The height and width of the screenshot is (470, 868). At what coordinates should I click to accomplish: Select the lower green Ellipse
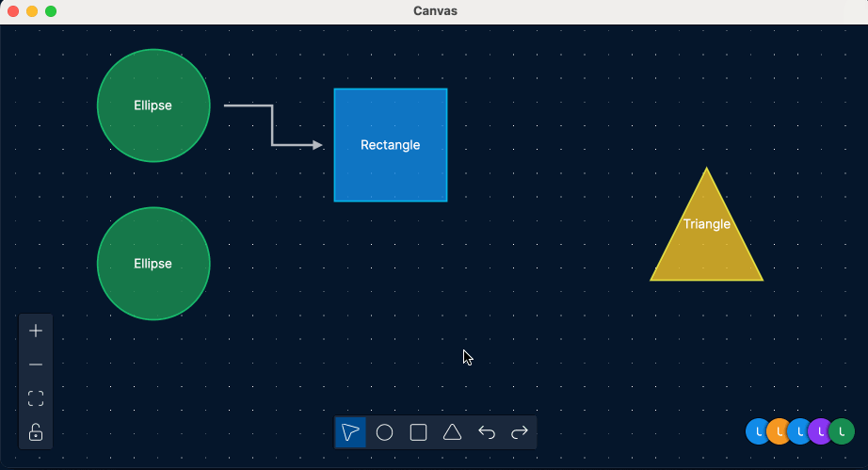pyautogui.click(x=153, y=264)
